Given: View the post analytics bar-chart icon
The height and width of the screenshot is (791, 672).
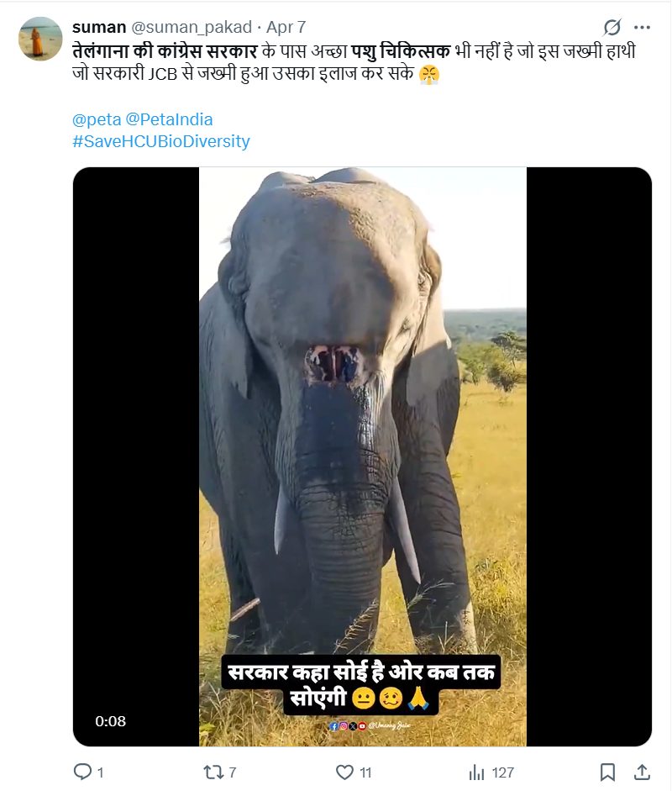Looking at the screenshot, I should (x=476, y=773).
